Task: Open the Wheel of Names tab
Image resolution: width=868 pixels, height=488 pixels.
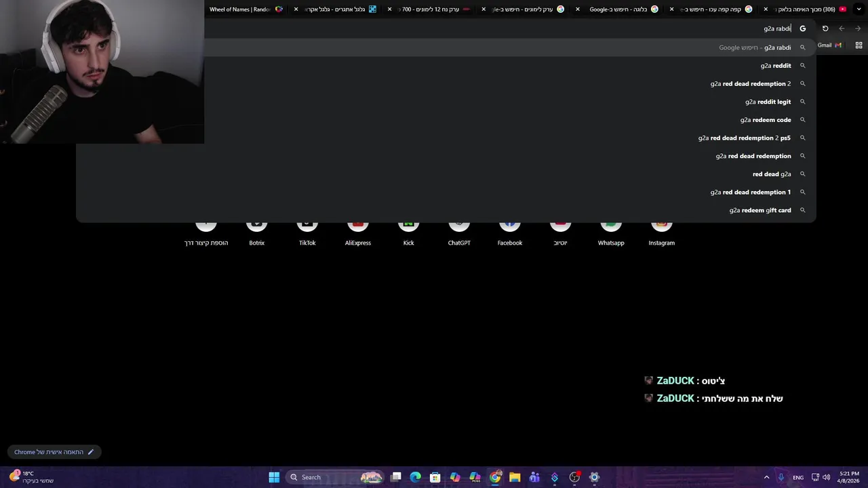Action: pyautogui.click(x=245, y=9)
